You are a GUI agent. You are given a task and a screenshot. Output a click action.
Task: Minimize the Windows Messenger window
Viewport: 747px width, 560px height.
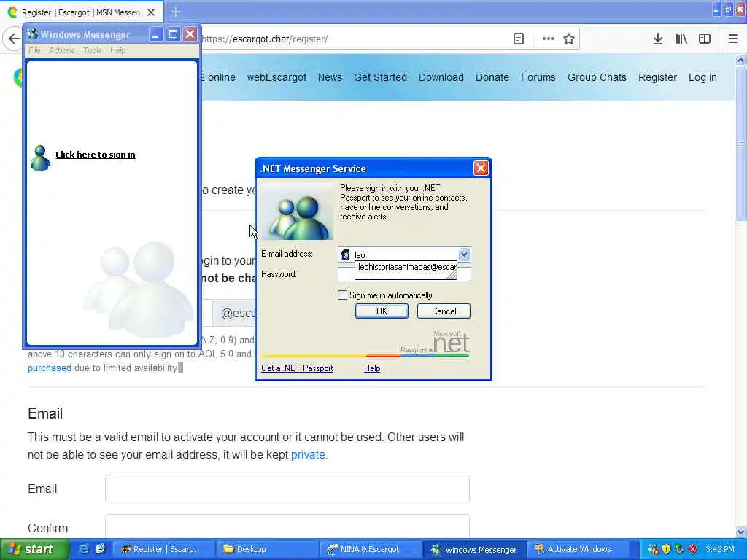tap(156, 34)
